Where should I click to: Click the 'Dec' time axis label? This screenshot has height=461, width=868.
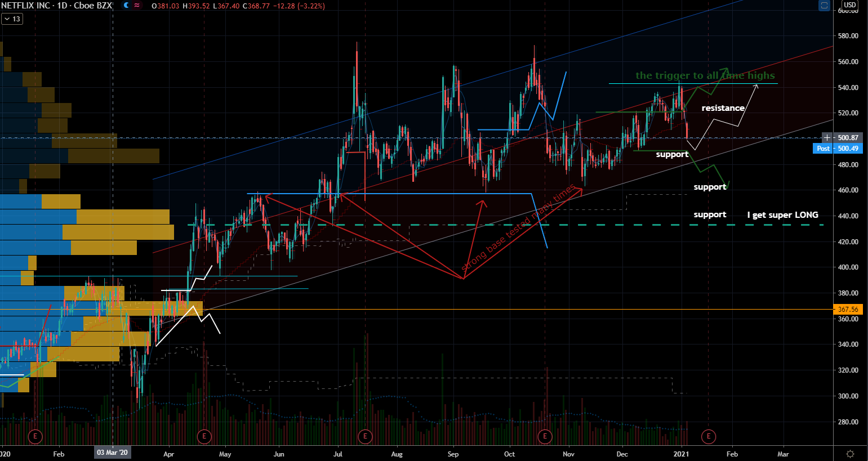tap(622, 454)
